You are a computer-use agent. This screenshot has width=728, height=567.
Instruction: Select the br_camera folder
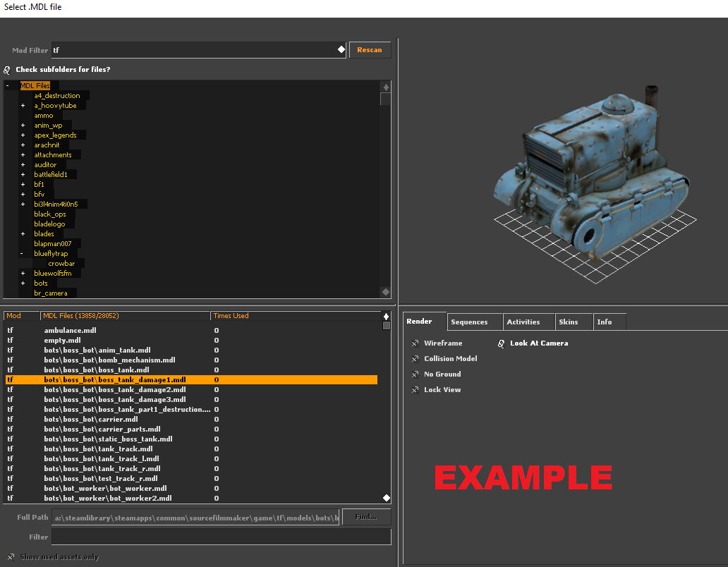pos(51,293)
